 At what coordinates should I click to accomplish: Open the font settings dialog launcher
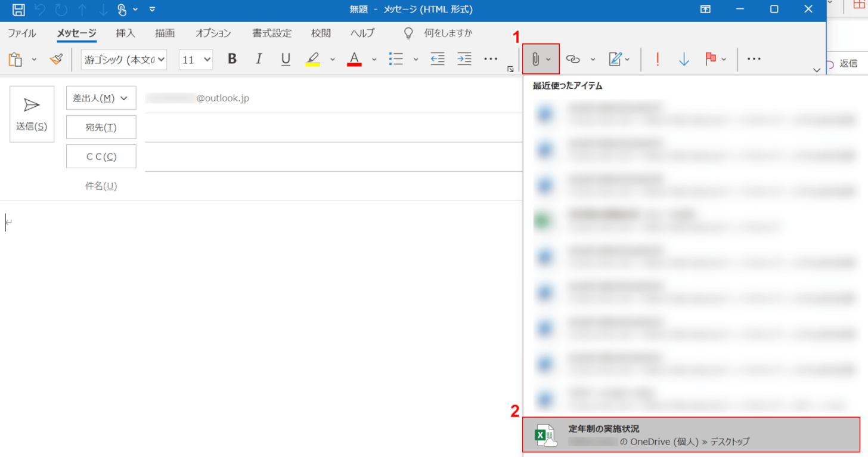click(x=510, y=70)
